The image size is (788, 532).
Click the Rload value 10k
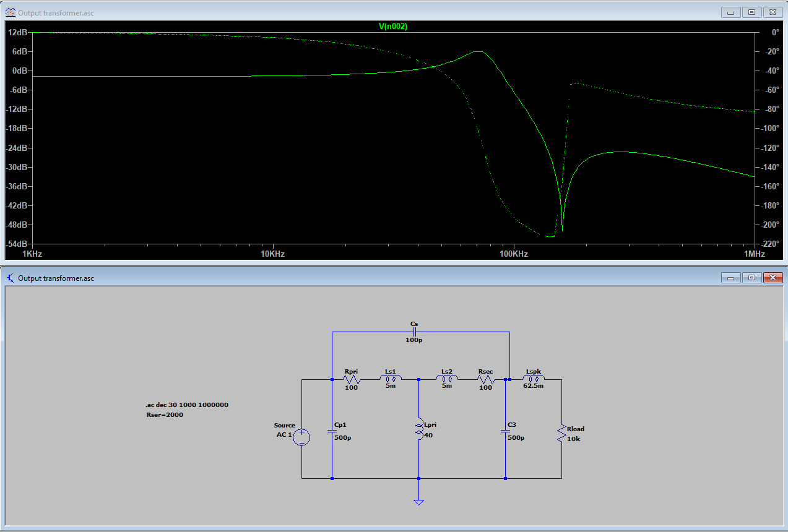click(x=574, y=439)
